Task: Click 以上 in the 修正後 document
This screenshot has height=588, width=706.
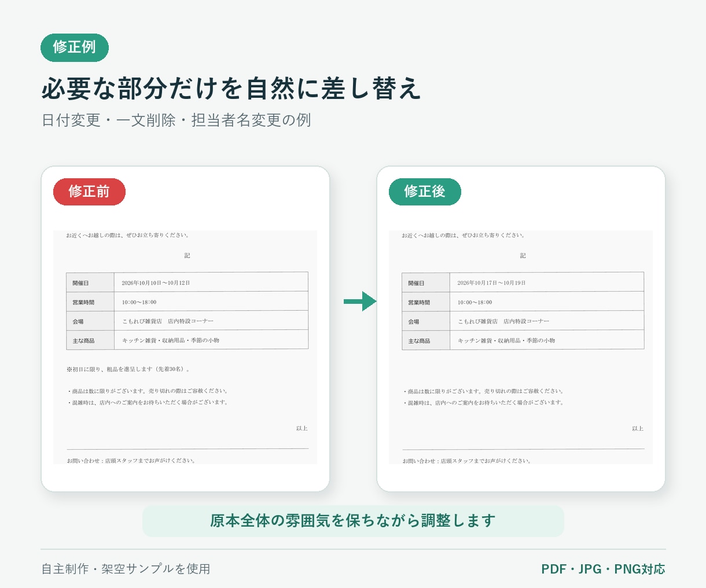Action: click(638, 428)
